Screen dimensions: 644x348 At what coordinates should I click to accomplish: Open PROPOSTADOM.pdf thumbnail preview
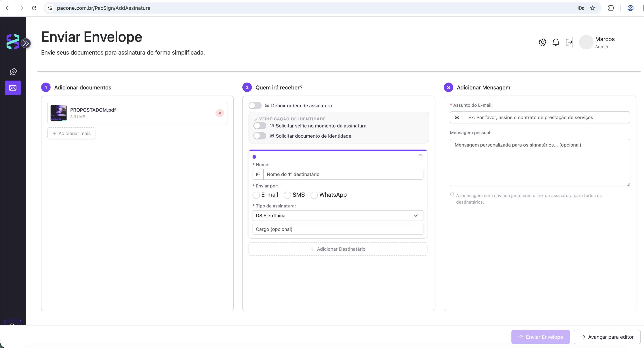[x=59, y=113]
